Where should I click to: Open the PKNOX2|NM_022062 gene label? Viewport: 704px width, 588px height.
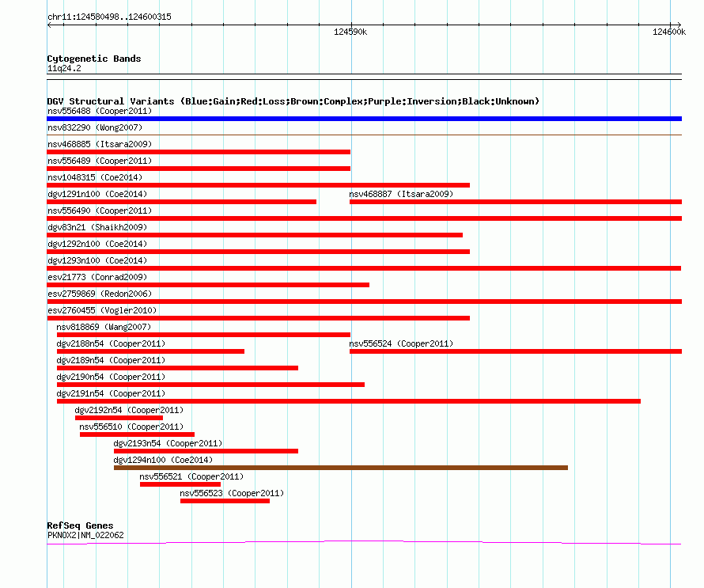coord(85,535)
